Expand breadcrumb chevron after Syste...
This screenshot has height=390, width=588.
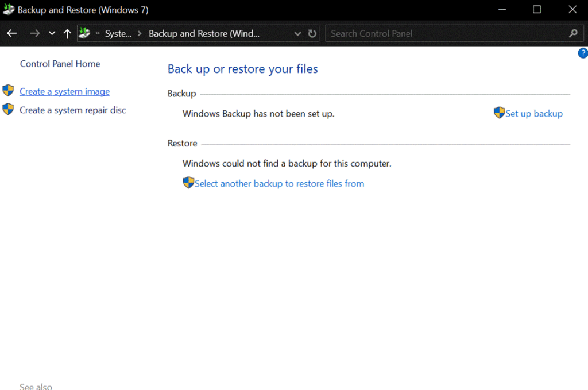tap(140, 33)
